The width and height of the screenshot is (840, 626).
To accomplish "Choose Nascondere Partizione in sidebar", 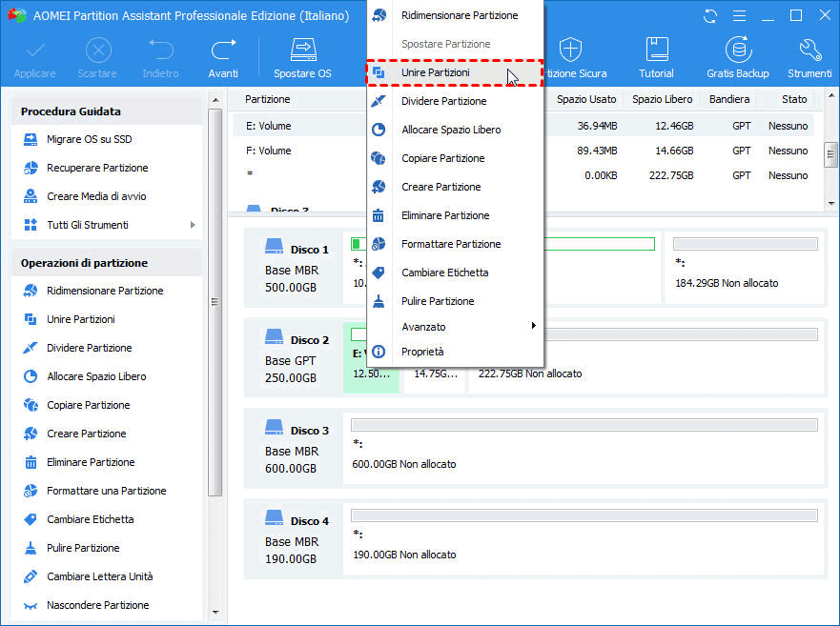I will coord(97,605).
